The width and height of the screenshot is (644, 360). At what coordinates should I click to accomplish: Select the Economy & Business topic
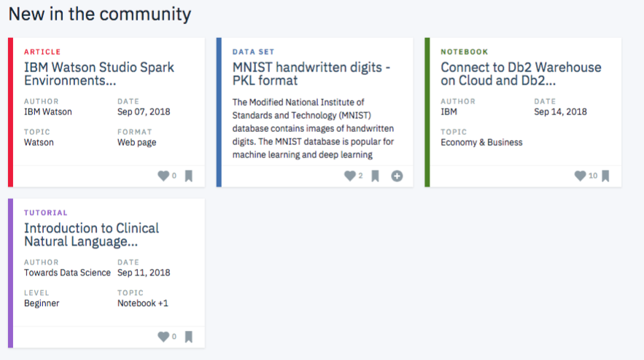tap(481, 142)
